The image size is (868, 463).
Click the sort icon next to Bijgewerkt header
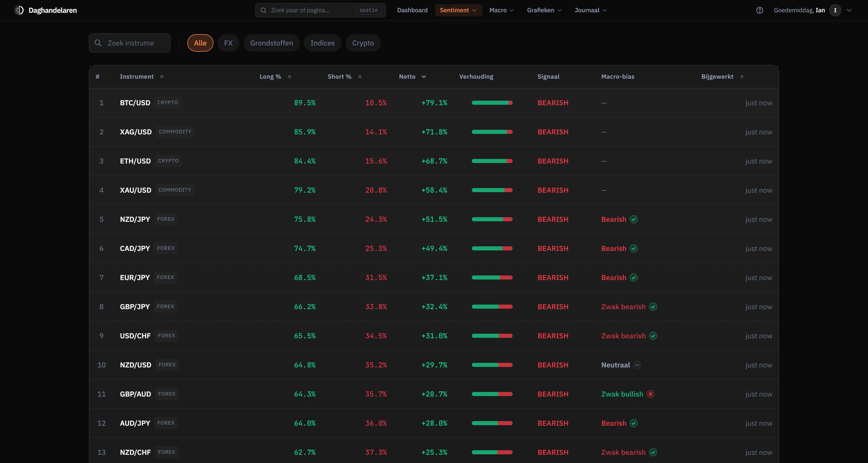742,77
